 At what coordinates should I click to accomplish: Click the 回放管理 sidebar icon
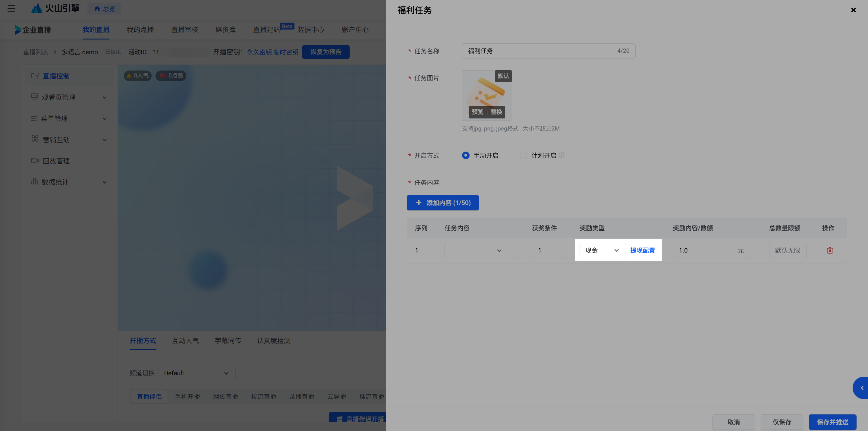pyautogui.click(x=35, y=161)
